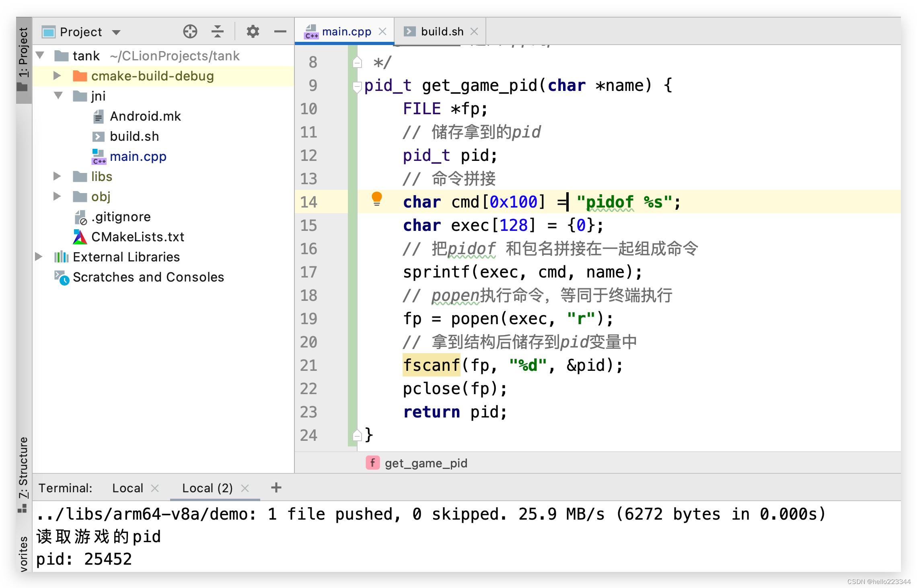
Task: Close the main.cpp editor tab
Action: tap(382, 31)
